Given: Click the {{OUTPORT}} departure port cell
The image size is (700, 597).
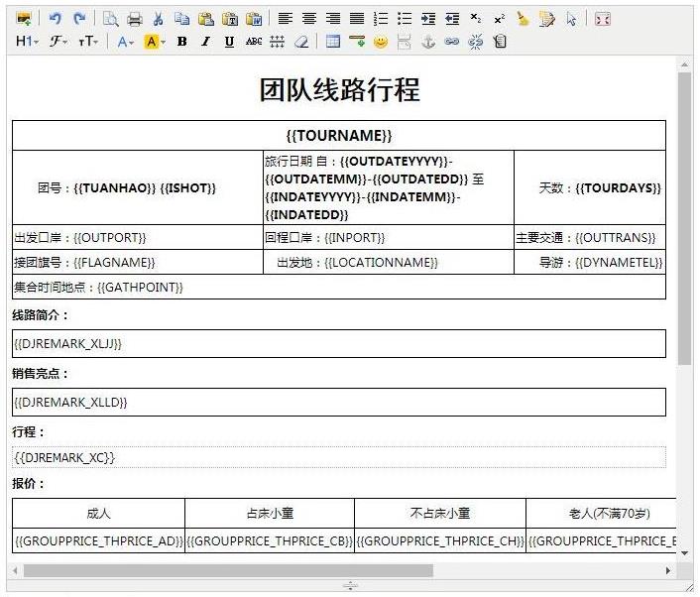Looking at the screenshot, I should [x=138, y=237].
